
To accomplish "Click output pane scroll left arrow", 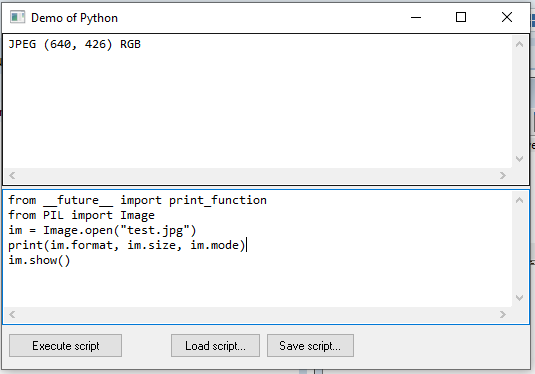I will click(12, 175).
